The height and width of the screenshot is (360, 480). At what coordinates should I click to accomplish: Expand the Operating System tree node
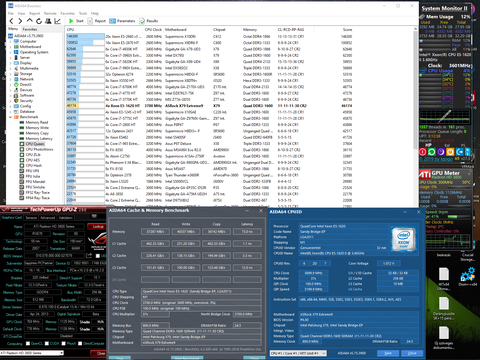(x=10, y=52)
